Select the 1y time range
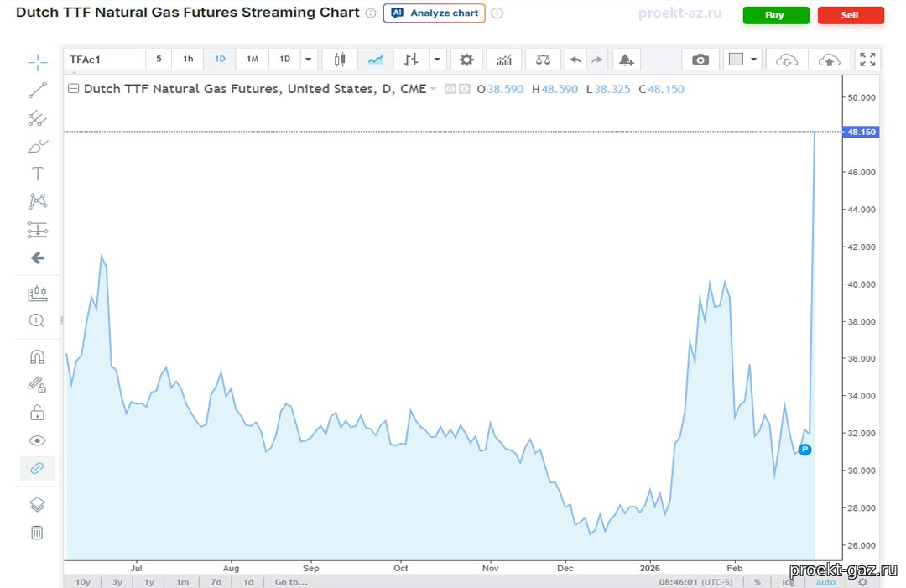This screenshot has height=588, width=906. (149, 581)
